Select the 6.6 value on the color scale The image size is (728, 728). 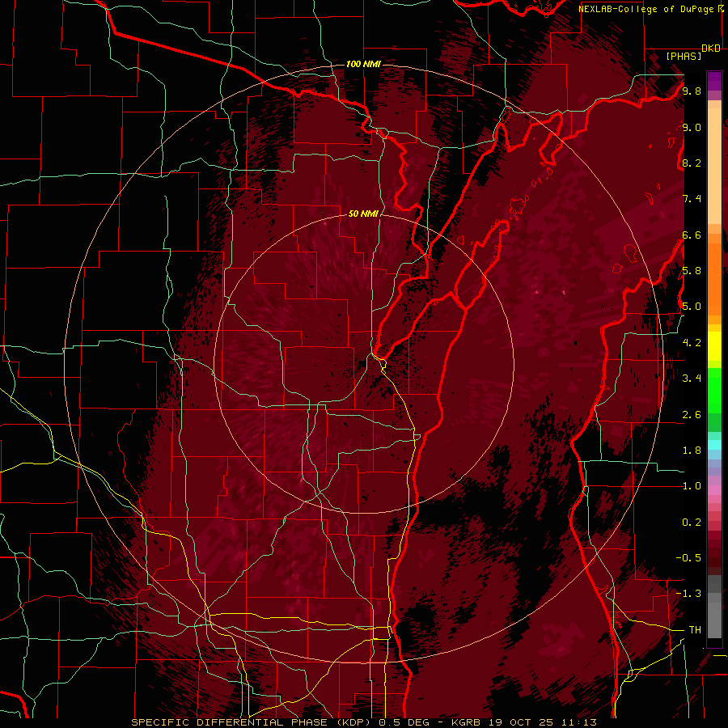click(x=692, y=235)
